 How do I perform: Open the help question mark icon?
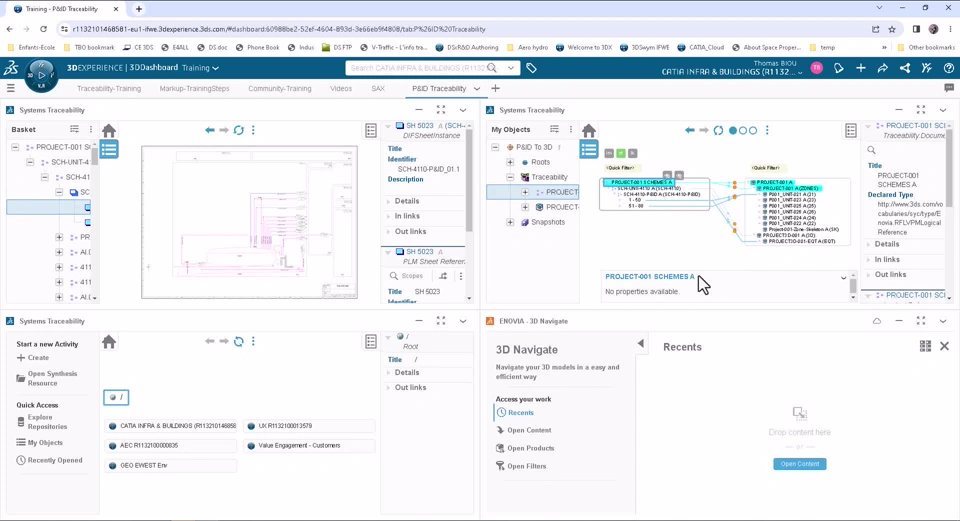[x=948, y=68]
